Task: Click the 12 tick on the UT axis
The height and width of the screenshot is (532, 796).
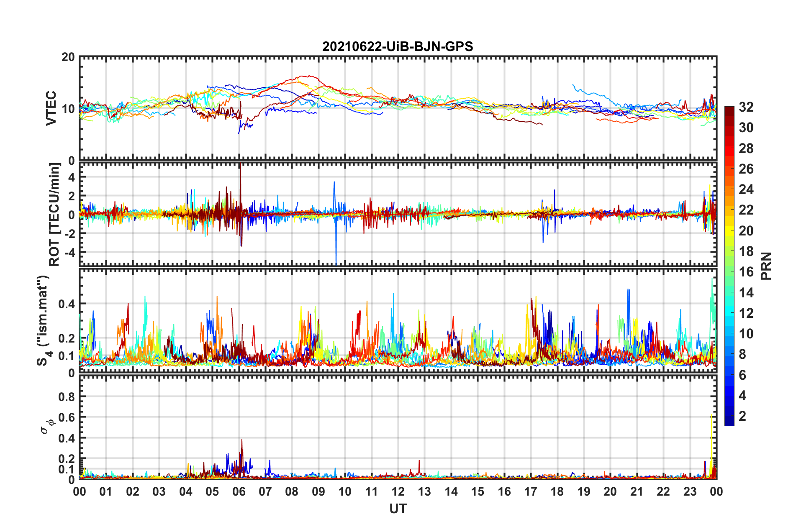Action: [x=398, y=491]
